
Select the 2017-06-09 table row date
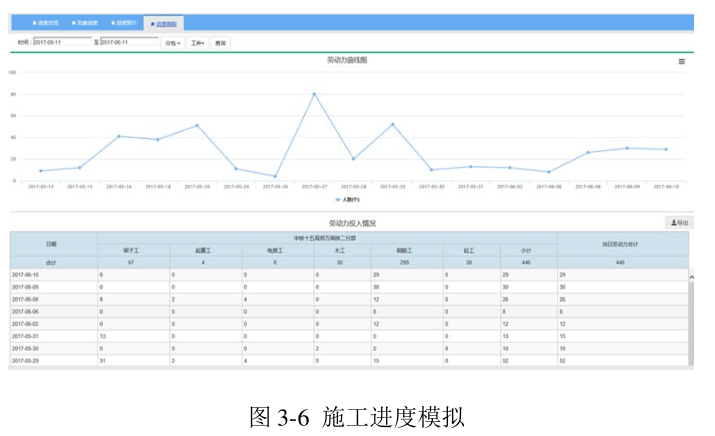click(26, 287)
